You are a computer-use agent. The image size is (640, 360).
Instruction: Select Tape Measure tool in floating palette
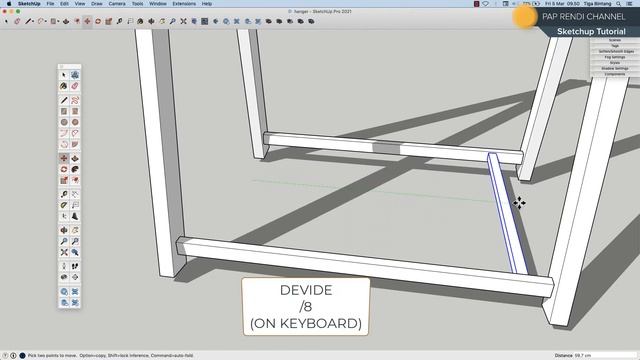coord(64,194)
